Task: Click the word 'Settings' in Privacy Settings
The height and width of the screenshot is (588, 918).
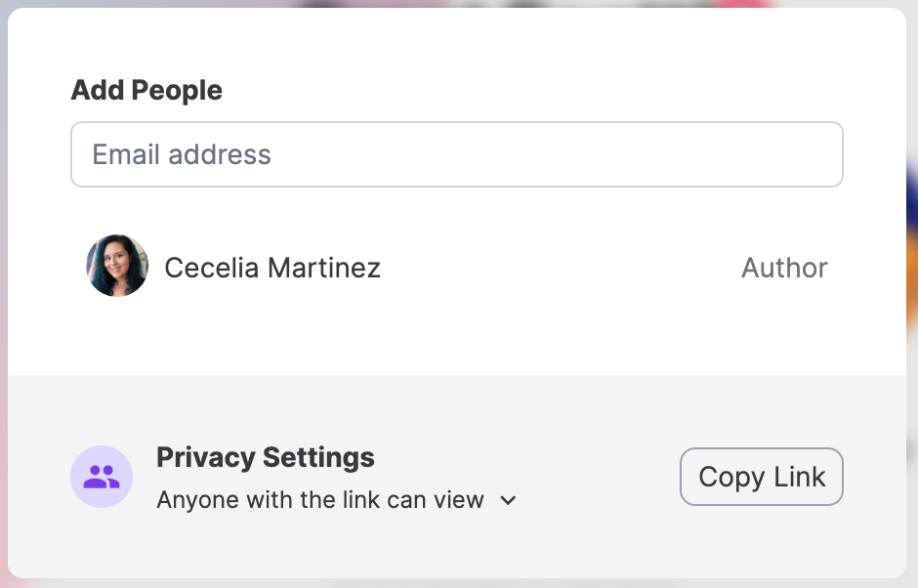Action: [x=318, y=458]
